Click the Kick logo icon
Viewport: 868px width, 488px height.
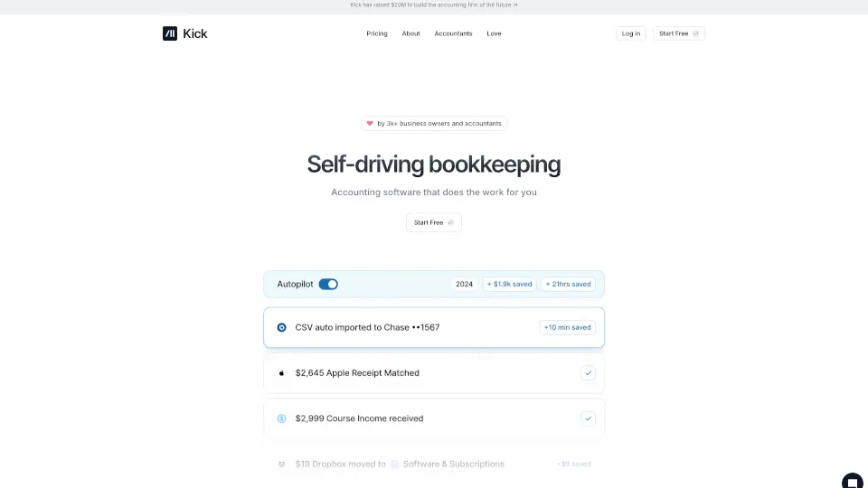pyautogui.click(x=170, y=33)
